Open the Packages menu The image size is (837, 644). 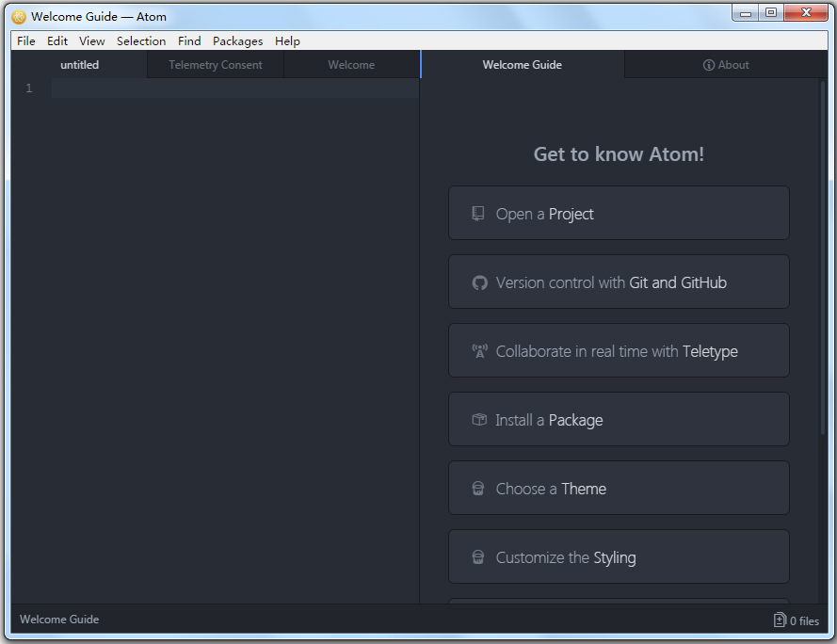(237, 41)
